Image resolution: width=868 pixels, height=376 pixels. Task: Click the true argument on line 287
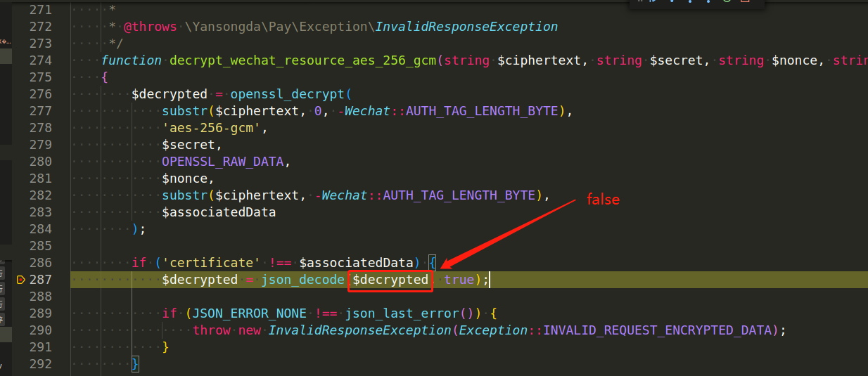click(x=459, y=280)
